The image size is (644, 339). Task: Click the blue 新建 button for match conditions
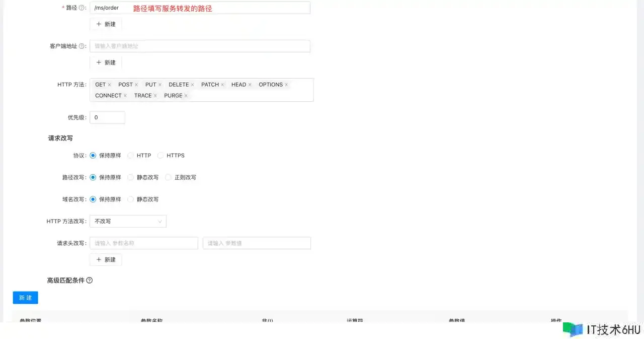click(x=25, y=298)
